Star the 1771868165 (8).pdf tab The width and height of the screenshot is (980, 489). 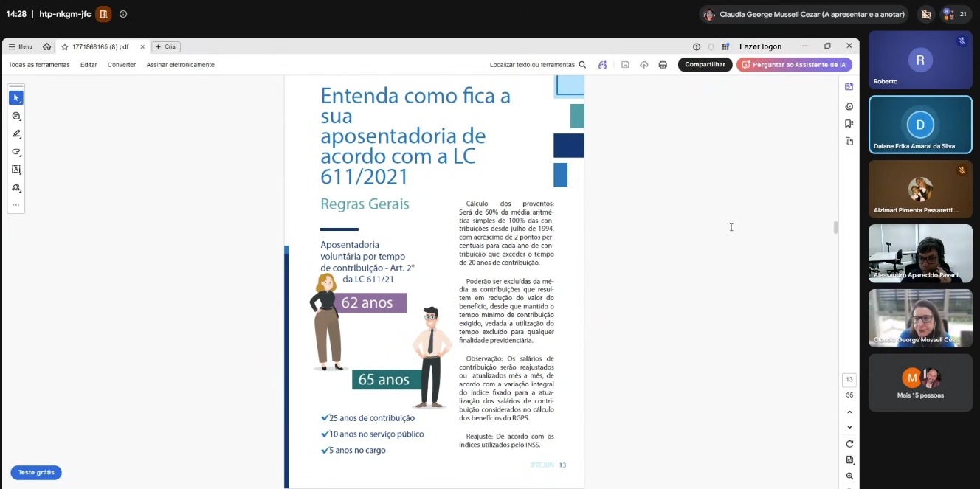coord(65,46)
